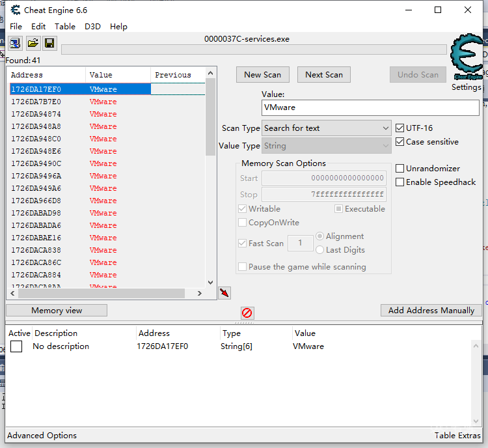Click Add Address Manually

pyautogui.click(x=431, y=311)
